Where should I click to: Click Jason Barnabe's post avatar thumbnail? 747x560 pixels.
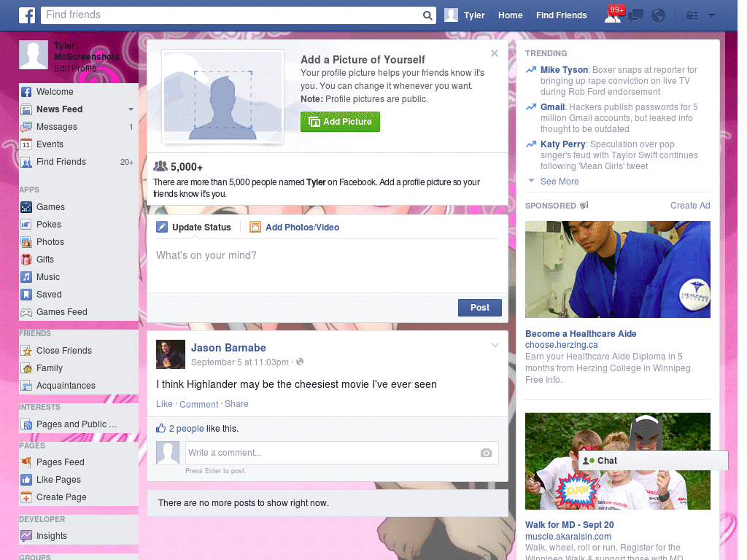[x=171, y=354]
